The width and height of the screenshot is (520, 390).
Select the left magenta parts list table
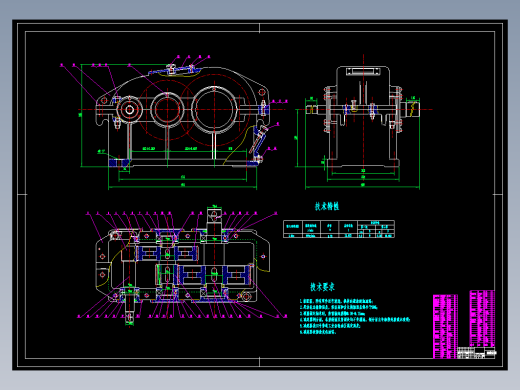tap(445, 326)
